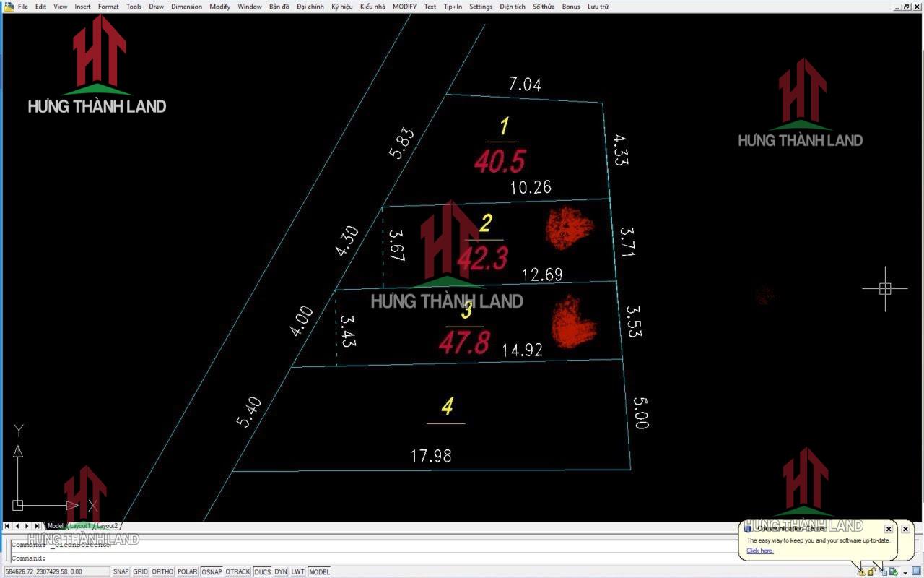Click the Clean Screen icon in status bar
The width and height of the screenshot is (924, 578).
[917, 571]
